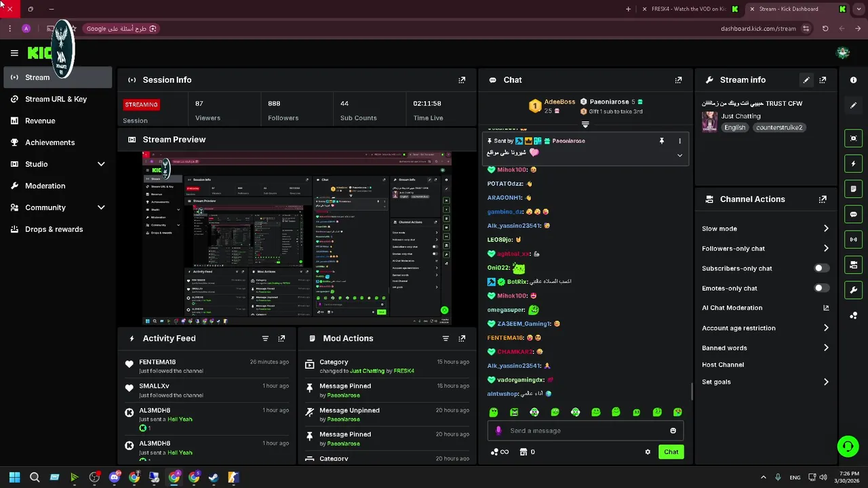The image size is (868, 488).
Task: Click wrench icon in right sidebar
Action: [x=853, y=290]
